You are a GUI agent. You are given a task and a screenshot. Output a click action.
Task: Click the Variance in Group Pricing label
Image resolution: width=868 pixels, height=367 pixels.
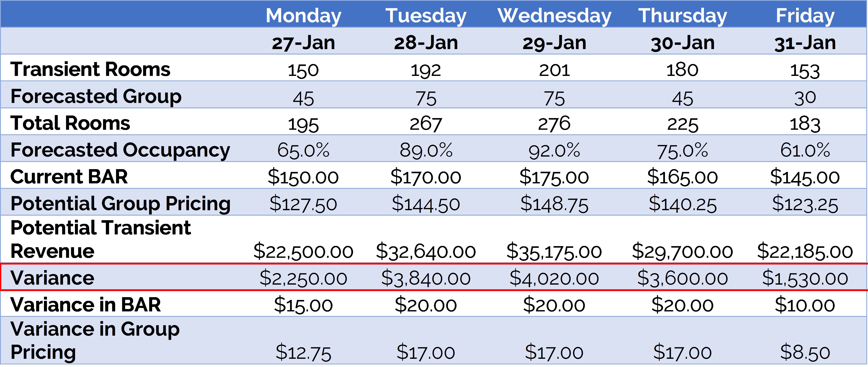pyautogui.click(x=95, y=340)
